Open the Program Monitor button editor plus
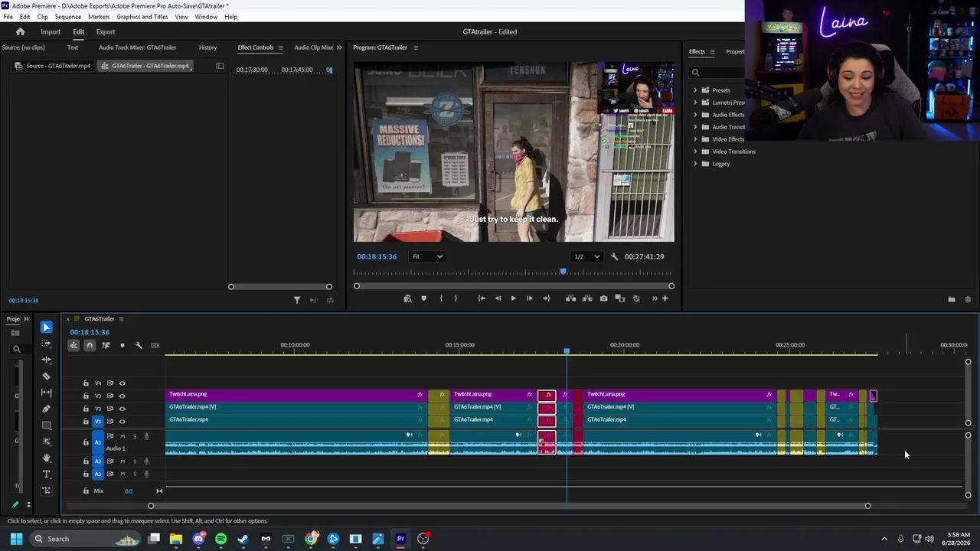The height and width of the screenshot is (551, 980). (x=665, y=298)
